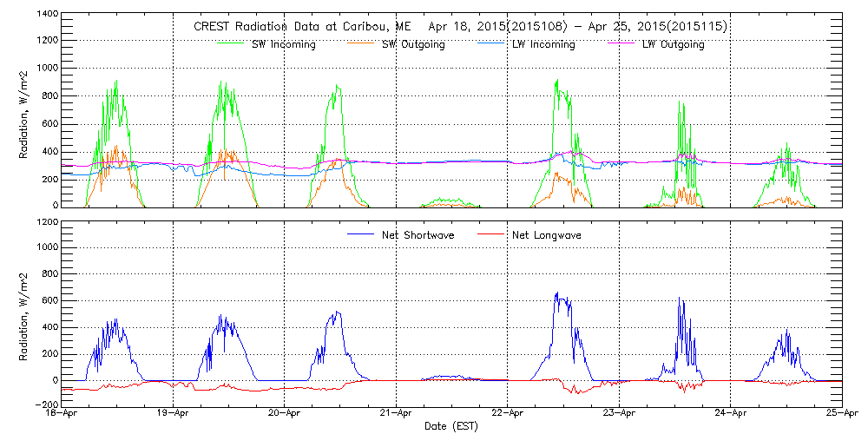Click the 23-Apr date tick label

point(619,414)
